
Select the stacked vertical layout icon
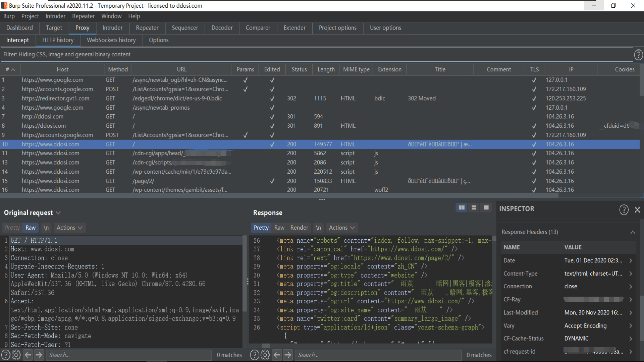[474, 208]
